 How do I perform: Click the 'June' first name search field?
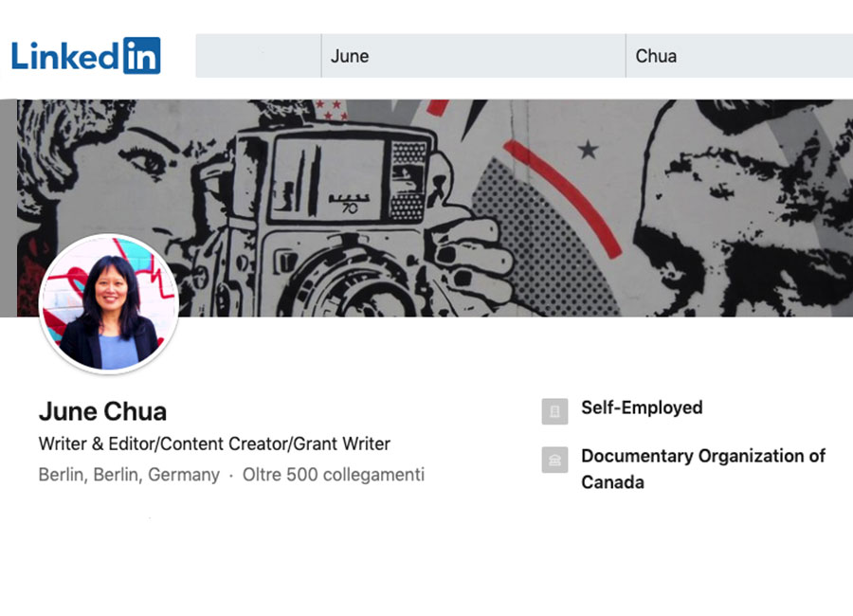[x=472, y=56]
